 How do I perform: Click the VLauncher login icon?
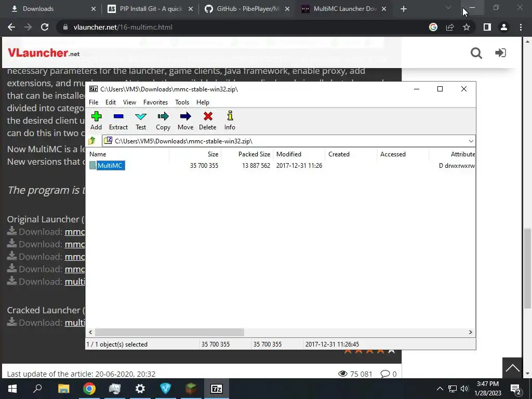coord(500,53)
